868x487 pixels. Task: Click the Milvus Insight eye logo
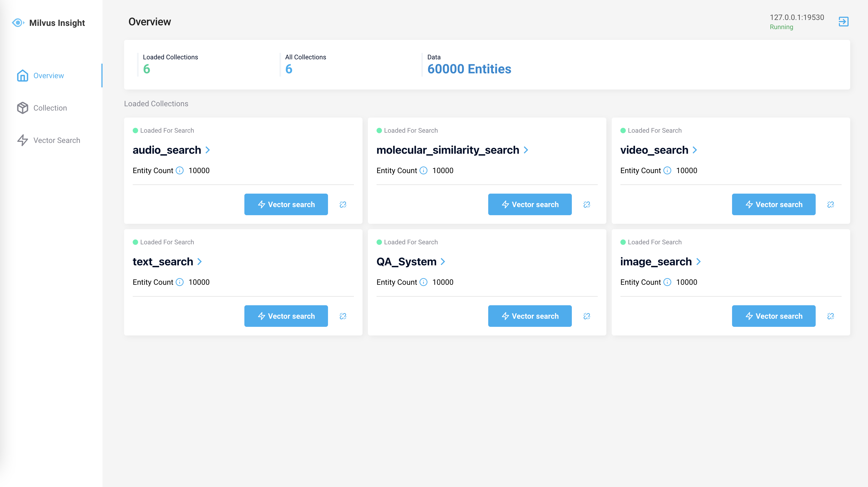pyautogui.click(x=18, y=23)
